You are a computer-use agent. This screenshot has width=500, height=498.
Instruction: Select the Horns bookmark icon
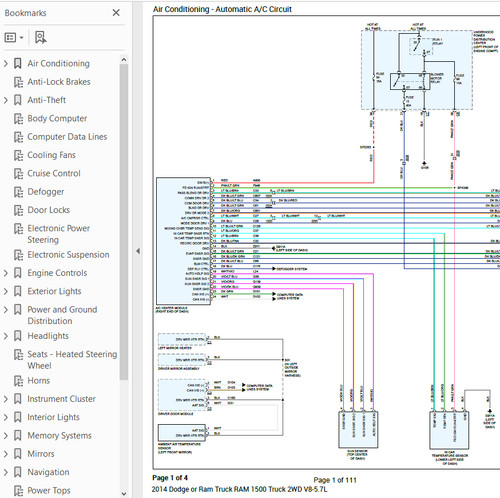[x=18, y=381]
